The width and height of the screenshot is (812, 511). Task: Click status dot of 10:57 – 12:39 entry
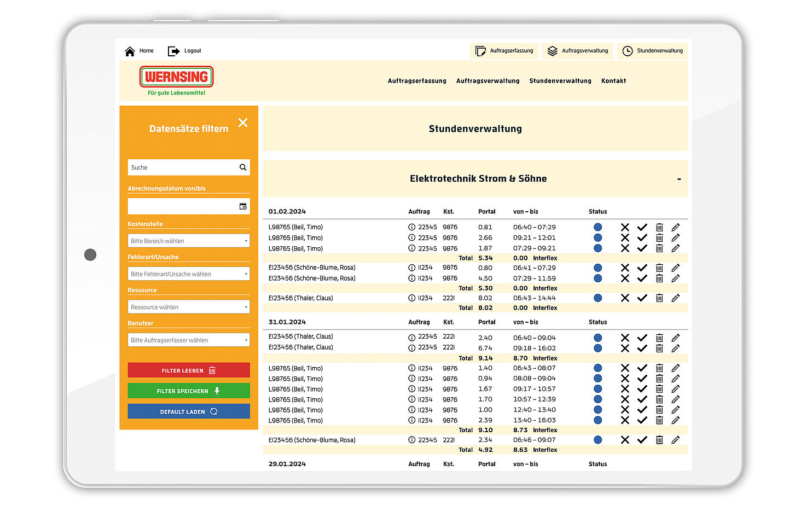click(x=598, y=399)
